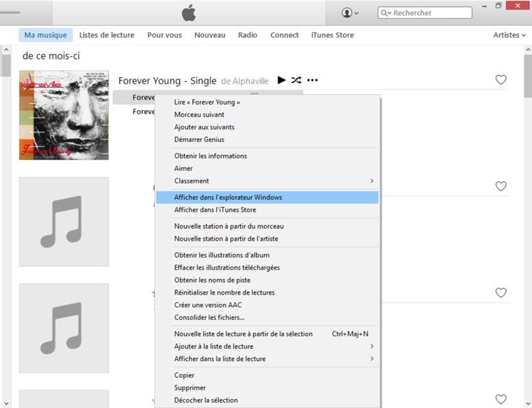Select the third album music-note placeholder
Screen dimensions: 532x408
[64, 328]
